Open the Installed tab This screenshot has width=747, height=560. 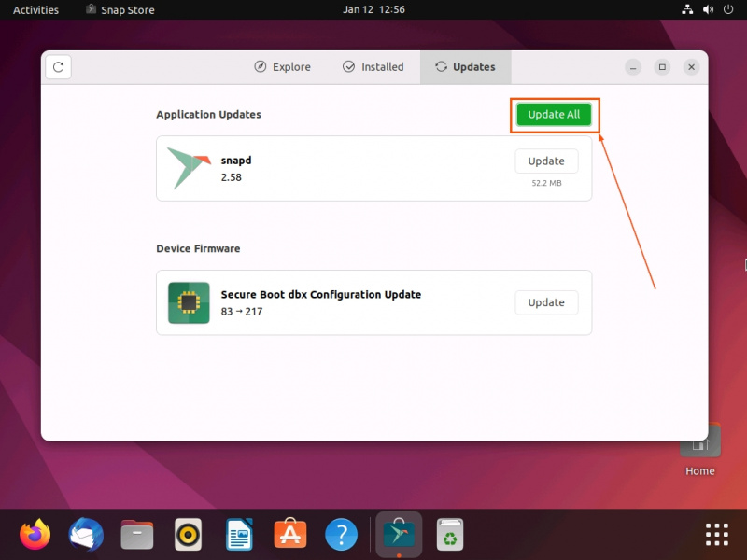(x=373, y=67)
